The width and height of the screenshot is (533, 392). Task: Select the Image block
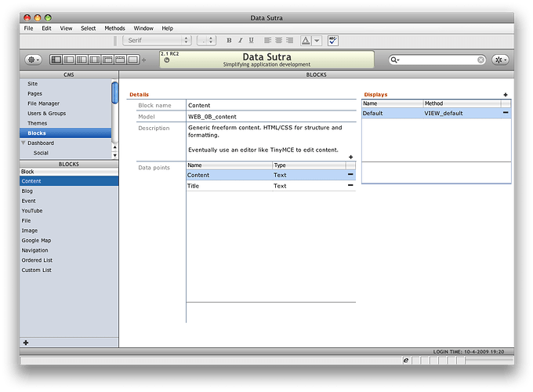(69, 230)
